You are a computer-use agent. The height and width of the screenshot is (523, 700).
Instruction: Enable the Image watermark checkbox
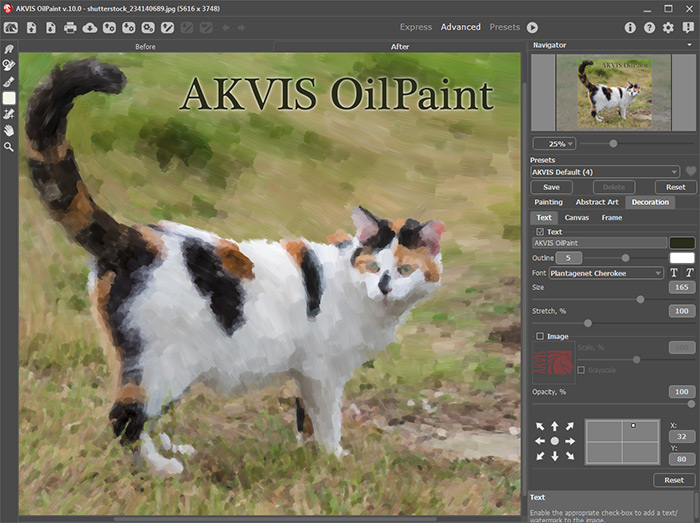pos(540,336)
